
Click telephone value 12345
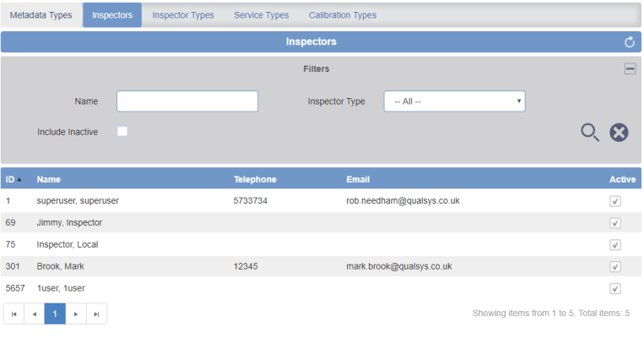246,266
